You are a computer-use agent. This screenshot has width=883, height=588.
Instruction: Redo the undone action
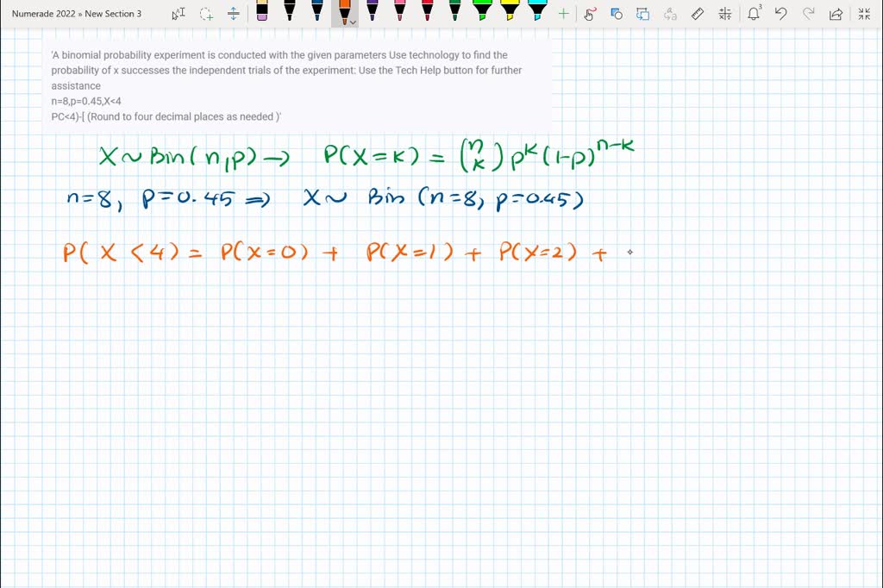(x=808, y=14)
